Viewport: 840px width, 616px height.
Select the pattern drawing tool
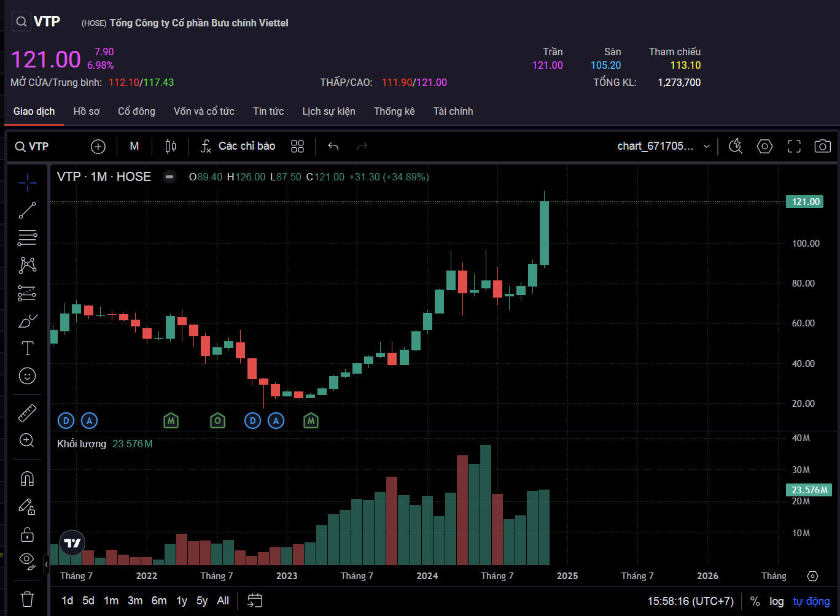(x=27, y=265)
